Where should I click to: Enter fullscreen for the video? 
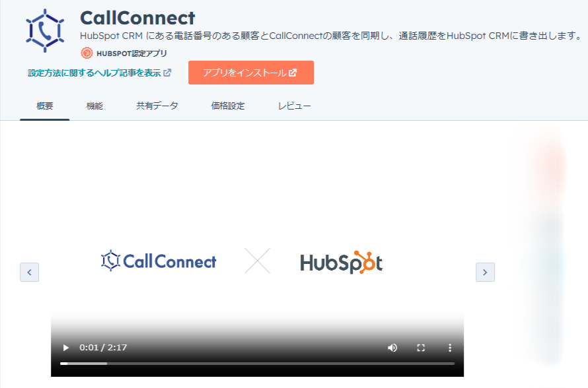click(x=421, y=348)
